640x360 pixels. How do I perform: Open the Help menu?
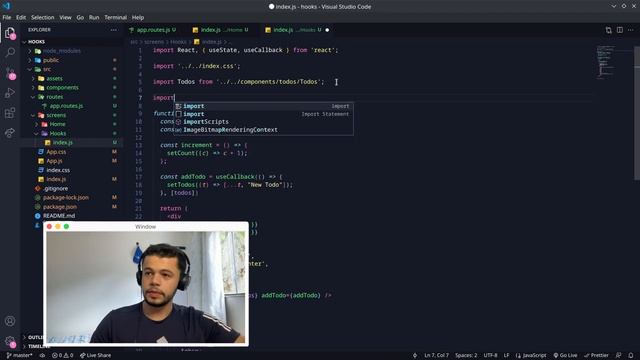tap(138, 18)
